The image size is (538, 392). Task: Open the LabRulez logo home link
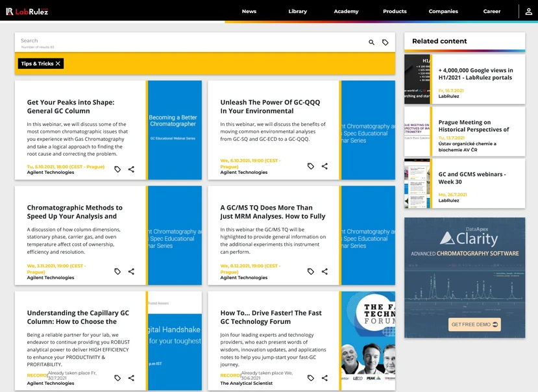pyautogui.click(x=27, y=11)
